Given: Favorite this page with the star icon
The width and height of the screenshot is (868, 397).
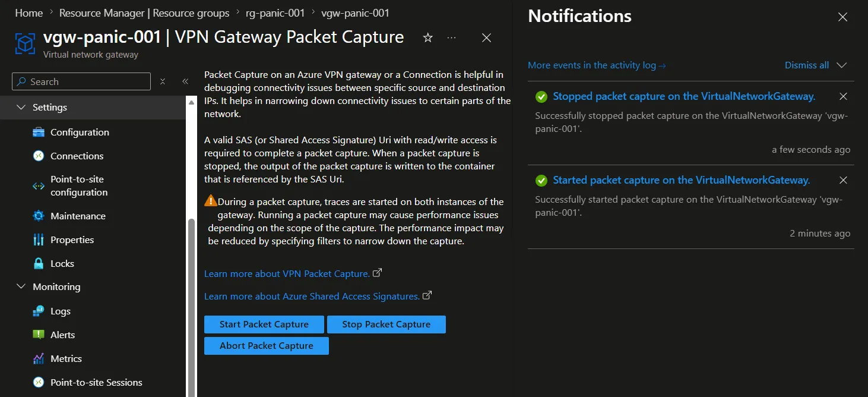Looking at the screenshot, I should [427, 38].
